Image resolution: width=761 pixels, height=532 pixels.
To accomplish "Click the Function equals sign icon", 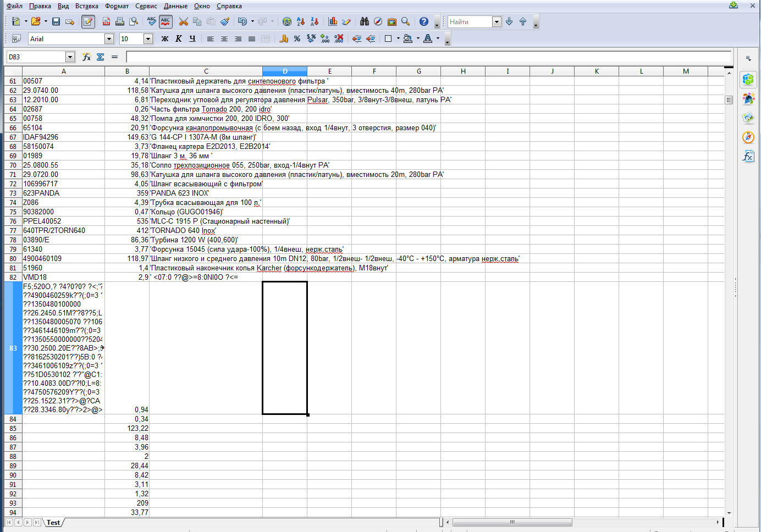I will pos(114,57).
